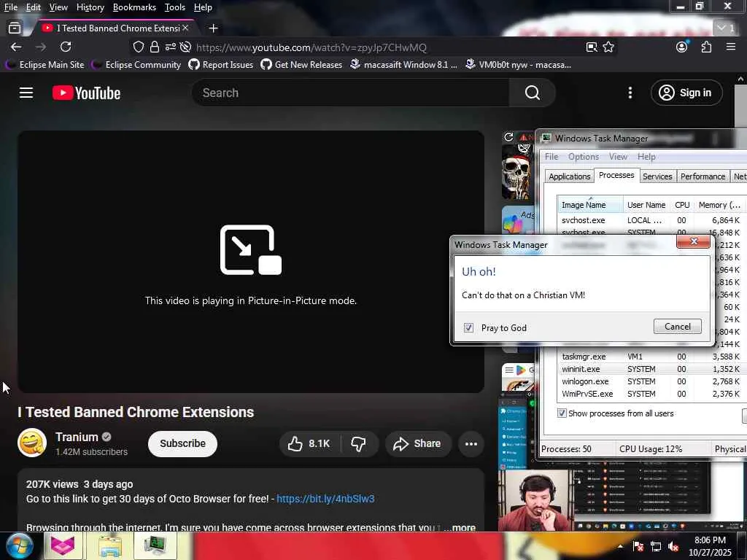Click the volume muted tray icon
The height and width of the screenshot is (560, 747).
point(673,547)
